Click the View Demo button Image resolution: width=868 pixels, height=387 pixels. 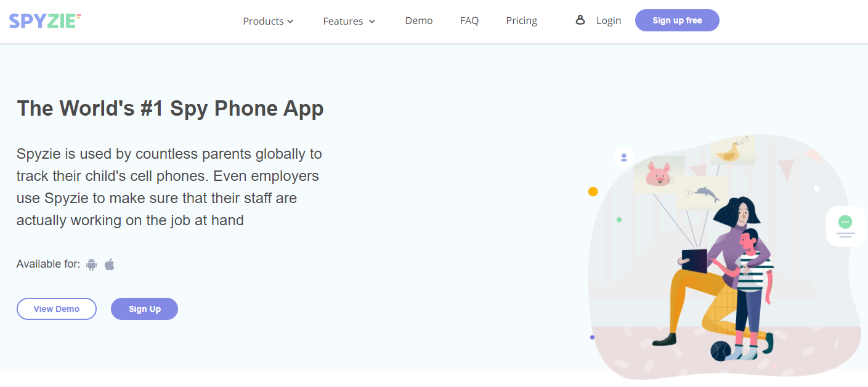pyautogui.click(x=57, y=309)
